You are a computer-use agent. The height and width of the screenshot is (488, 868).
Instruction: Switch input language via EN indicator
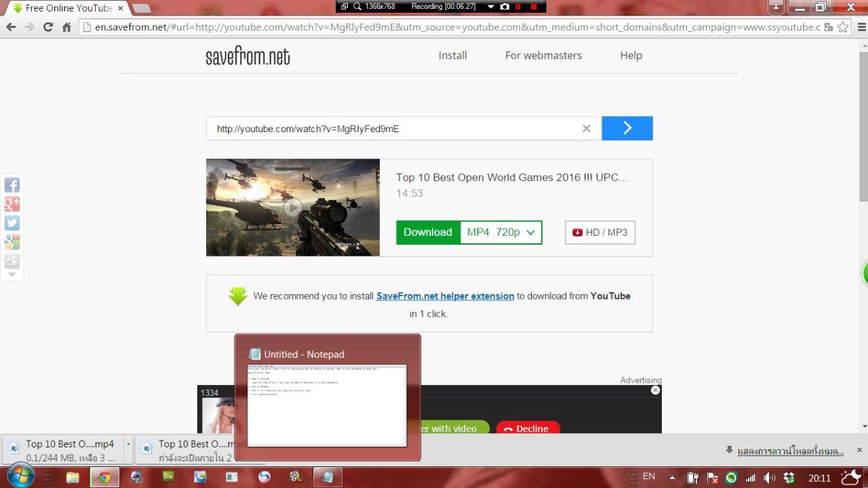(x=649, y=476)
